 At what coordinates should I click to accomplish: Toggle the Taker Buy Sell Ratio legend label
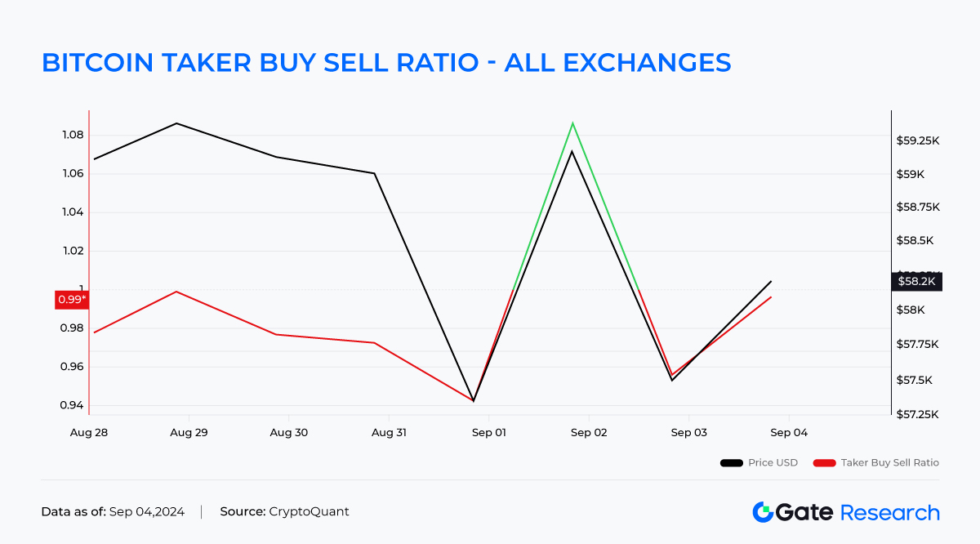[x=889, y=463]
